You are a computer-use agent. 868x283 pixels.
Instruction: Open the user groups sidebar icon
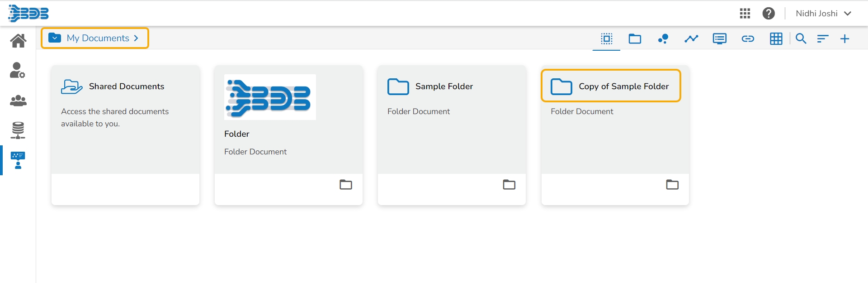pos(18,101)
